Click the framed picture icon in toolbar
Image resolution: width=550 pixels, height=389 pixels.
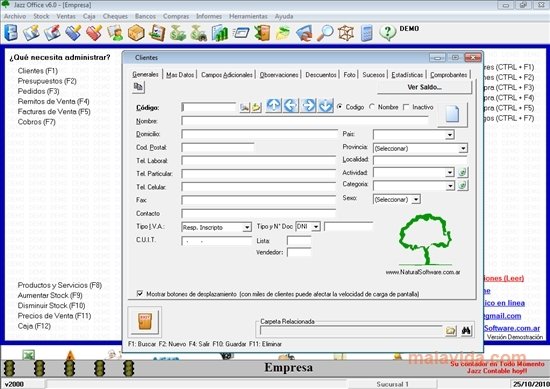click(157, 33)
